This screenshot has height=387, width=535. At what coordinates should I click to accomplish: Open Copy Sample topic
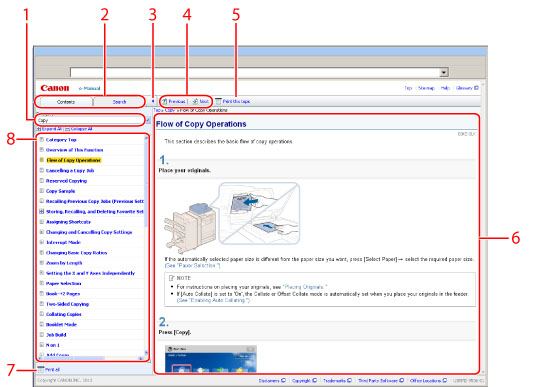(60, 191)
